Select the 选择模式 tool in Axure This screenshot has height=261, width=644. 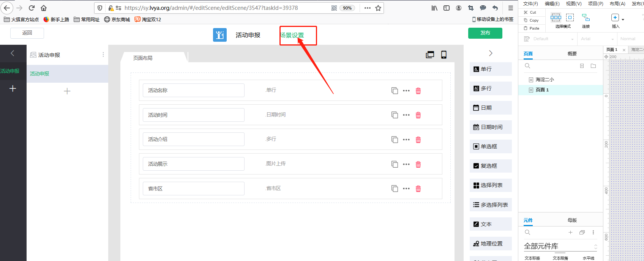[x=563, y=21]
